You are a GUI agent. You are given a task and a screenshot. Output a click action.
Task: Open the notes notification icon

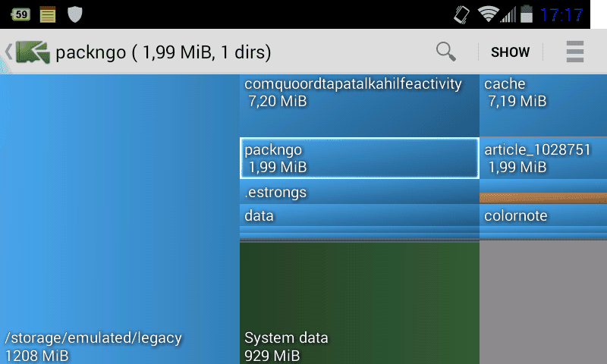point(48,14)
